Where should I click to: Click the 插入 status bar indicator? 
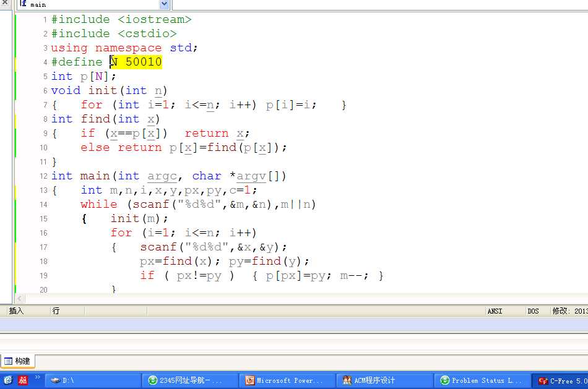[x=17, y=310]
